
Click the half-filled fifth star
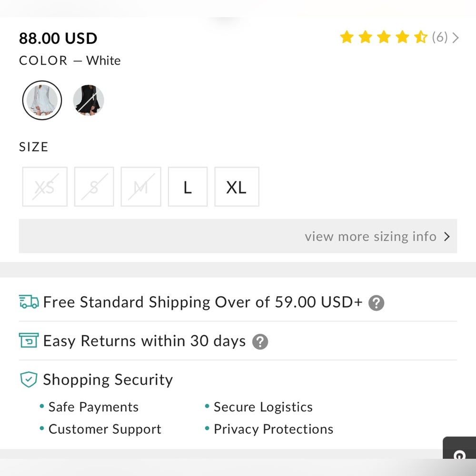[421, 37]
